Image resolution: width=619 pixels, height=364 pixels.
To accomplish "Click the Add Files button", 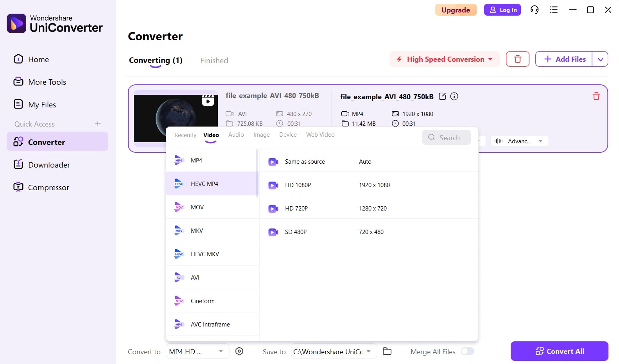I will (564, 59).
